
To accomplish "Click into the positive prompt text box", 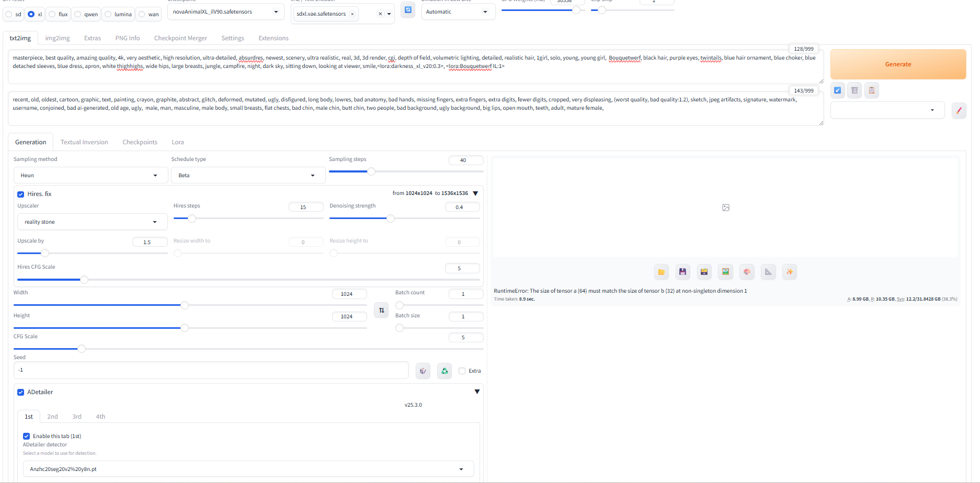I will (x=416, y=66).
